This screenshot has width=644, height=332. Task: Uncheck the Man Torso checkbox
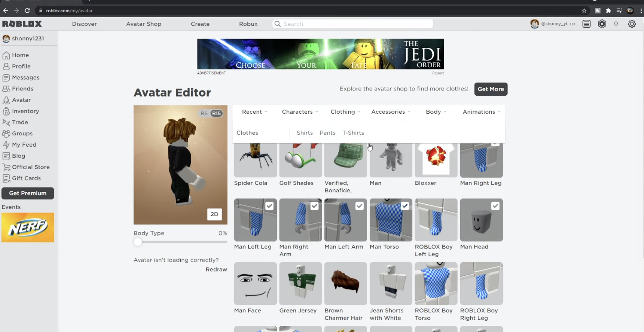point(405,206)
